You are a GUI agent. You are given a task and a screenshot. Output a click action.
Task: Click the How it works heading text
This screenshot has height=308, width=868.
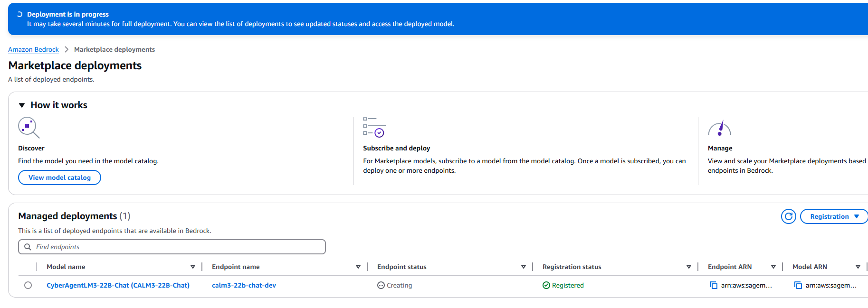click(x=59, y=105)
